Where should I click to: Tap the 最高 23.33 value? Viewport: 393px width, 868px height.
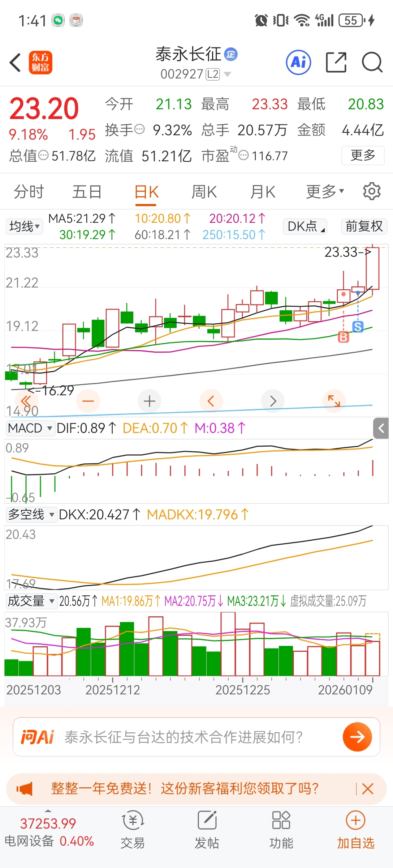[269, 104]
